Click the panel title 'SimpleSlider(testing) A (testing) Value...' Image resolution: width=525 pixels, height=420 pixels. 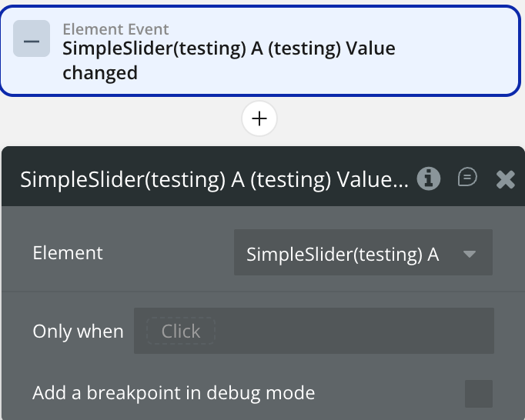pyautogui.click(x=215, y=179)
